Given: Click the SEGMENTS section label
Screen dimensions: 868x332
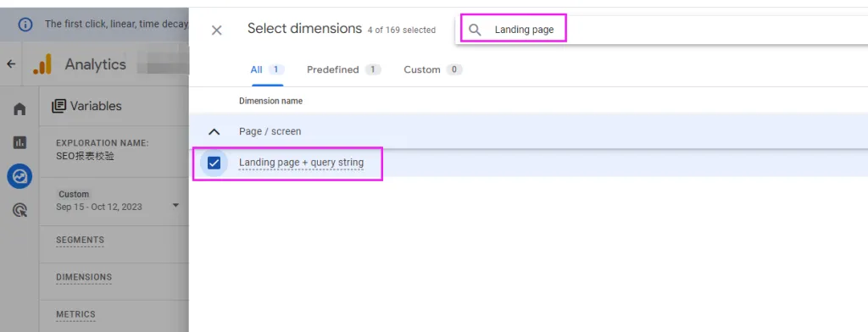Looking at the screenshot, I should click(80, 241).
